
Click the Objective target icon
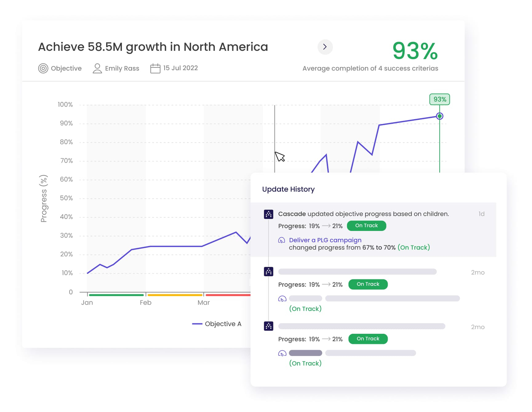43,68
